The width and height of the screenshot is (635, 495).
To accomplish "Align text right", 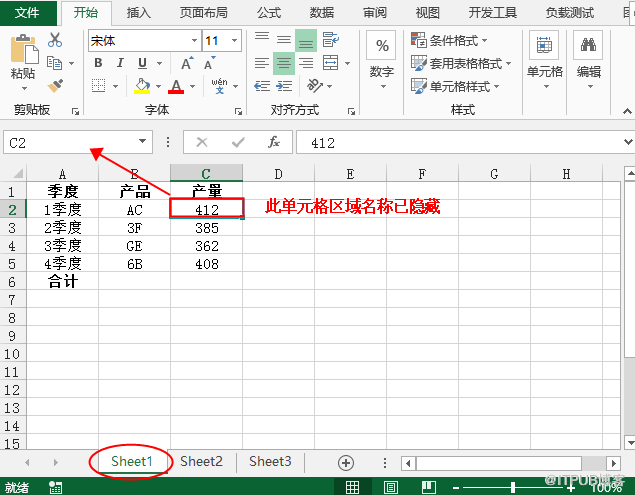I will pyautogui.click(x=306, y=63).
